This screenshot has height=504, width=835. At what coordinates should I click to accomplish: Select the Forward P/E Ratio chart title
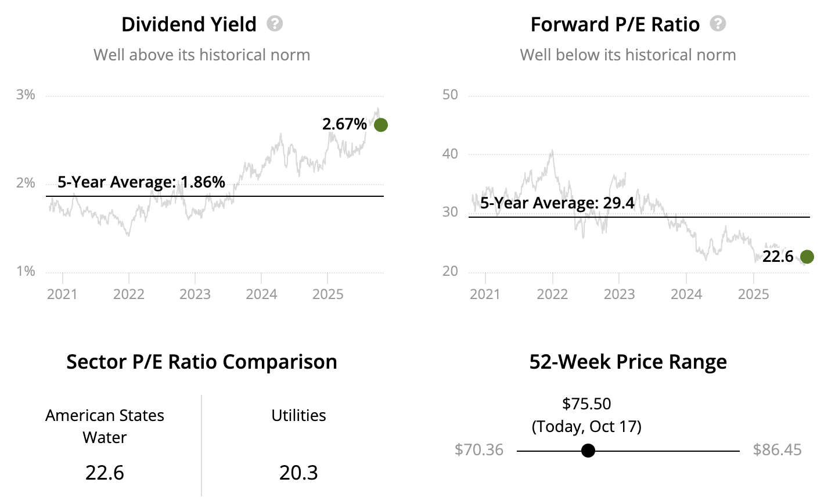coord(615,24)
